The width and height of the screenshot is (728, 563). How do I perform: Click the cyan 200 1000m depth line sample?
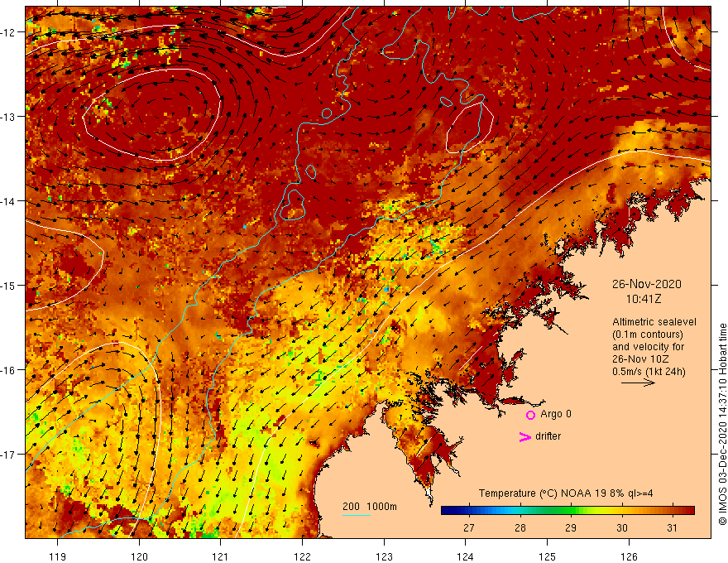coord(356,515)
